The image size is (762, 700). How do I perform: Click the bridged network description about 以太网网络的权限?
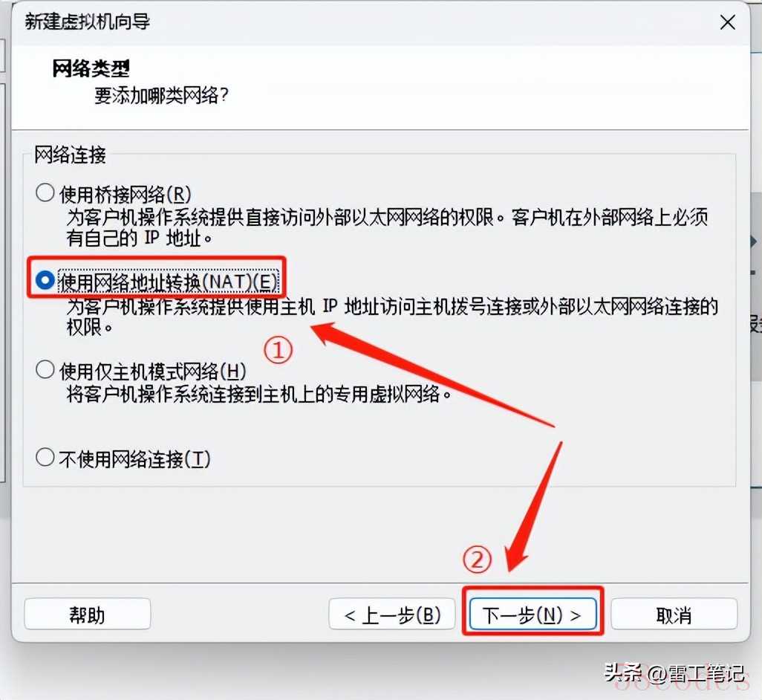tap(388, 227)
